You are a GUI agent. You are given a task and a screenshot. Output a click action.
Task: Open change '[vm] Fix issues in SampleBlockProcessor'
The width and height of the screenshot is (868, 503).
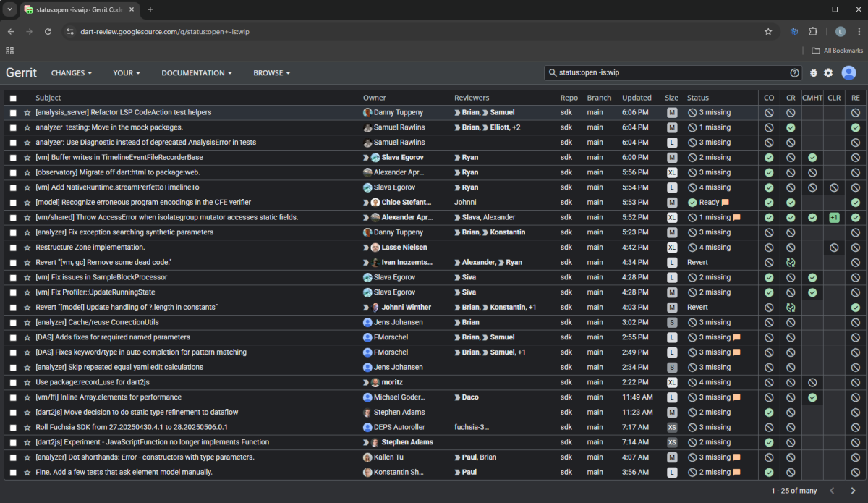coord(101,277)
